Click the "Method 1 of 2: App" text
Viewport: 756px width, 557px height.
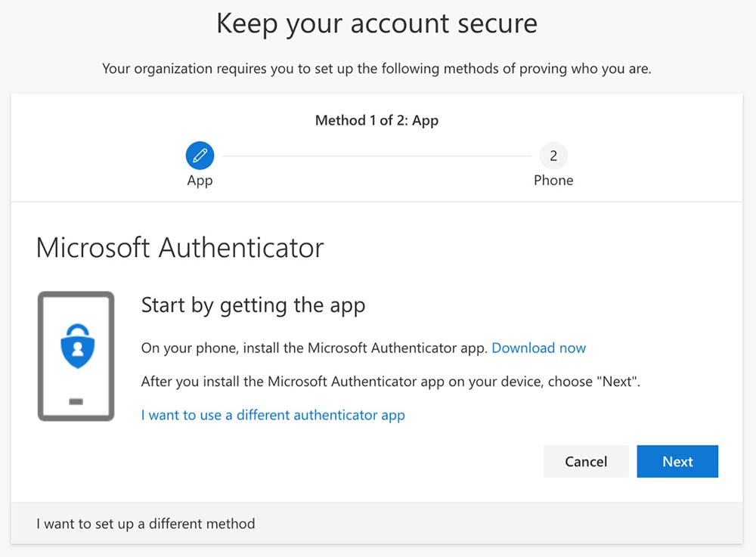(376, 120)
